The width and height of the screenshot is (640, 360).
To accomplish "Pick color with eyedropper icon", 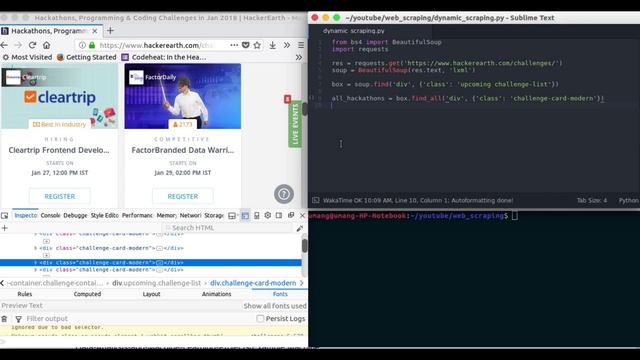I will (x=300, y=229).
